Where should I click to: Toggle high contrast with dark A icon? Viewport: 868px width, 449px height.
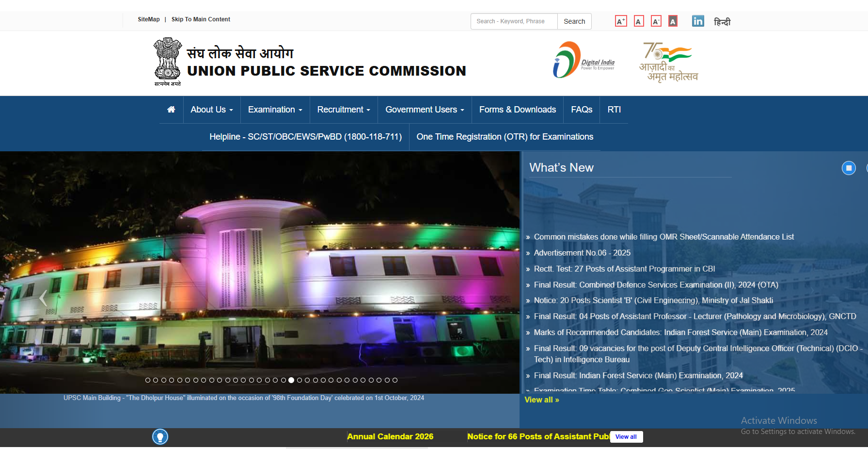click(x=673, y=21)
